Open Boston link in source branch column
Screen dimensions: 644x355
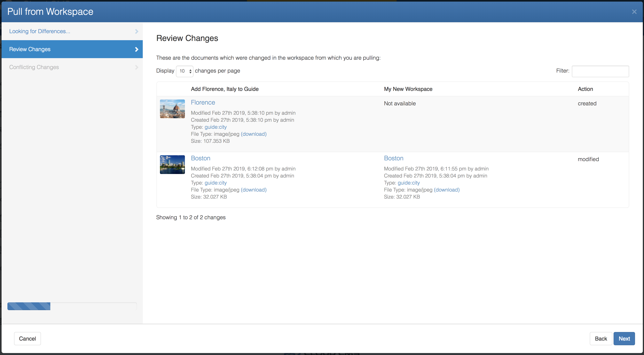[200, 158]
